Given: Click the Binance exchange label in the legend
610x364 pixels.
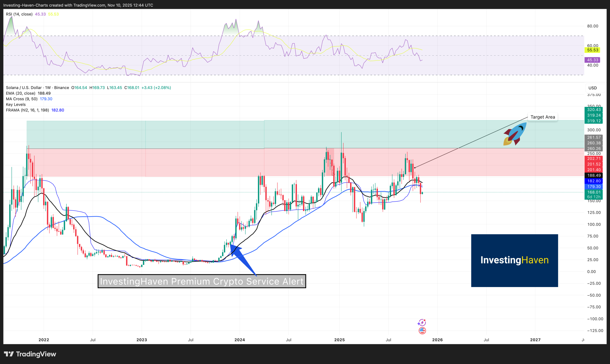Looking at the screenshot, I should coord(61,88).
